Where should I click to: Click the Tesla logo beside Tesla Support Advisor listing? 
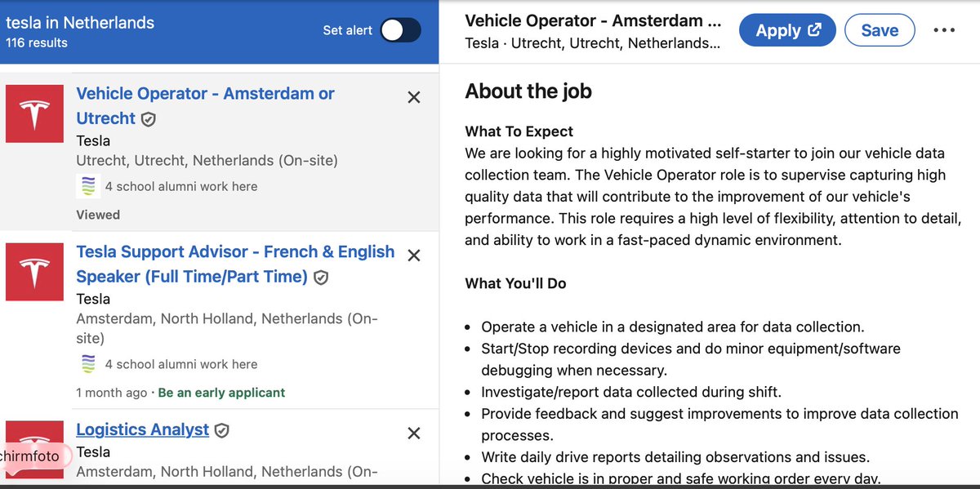(x=34, y=272)
